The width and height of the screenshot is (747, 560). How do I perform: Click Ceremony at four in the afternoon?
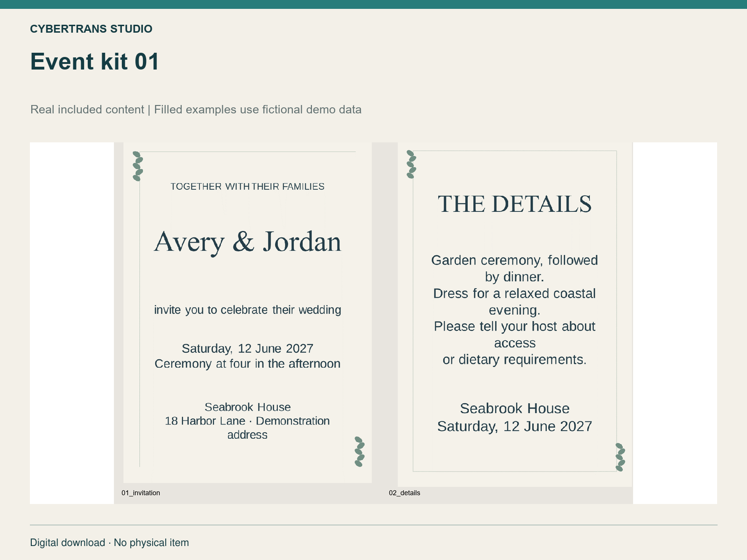click(247, 364)
